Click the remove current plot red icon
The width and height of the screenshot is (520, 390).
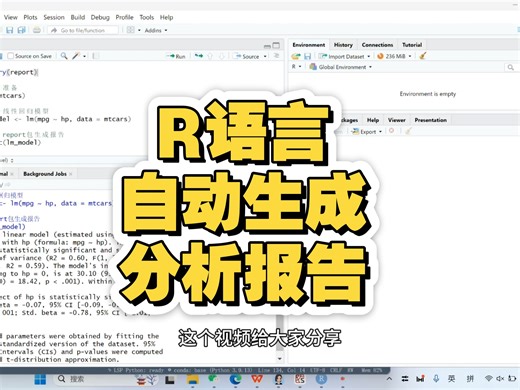(392, 131)
